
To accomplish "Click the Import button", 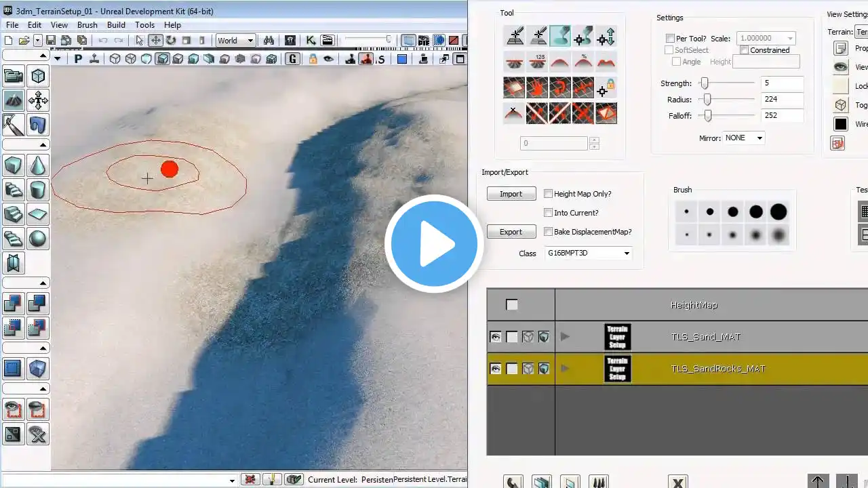I will point(511,194).
